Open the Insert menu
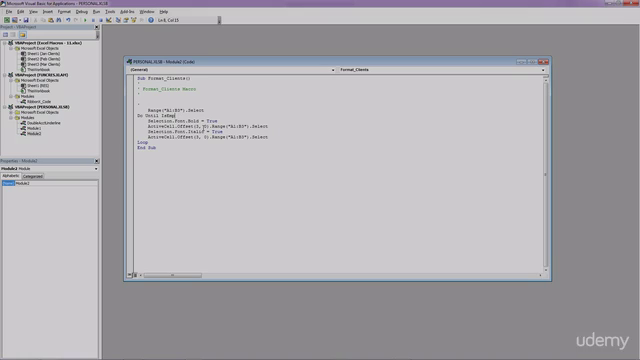640x360 pixels. point(48,12)
